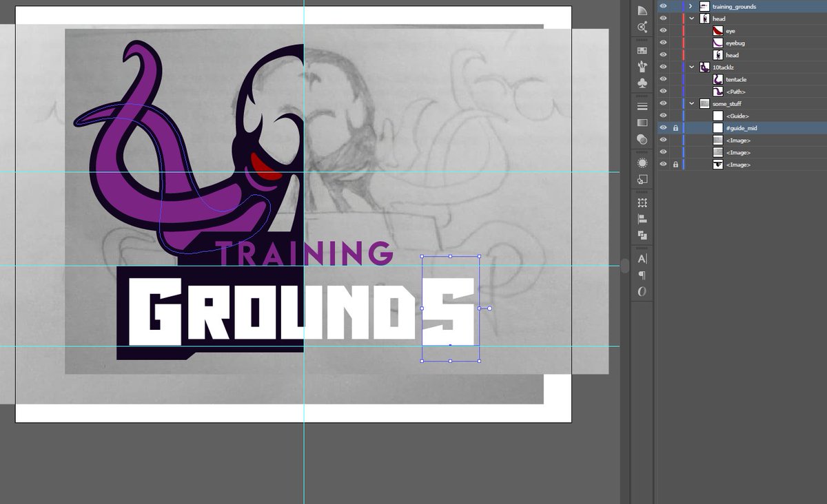Hide the training_grounds layer
Screen dimensions: 827x504
click(x=663, y=6)
